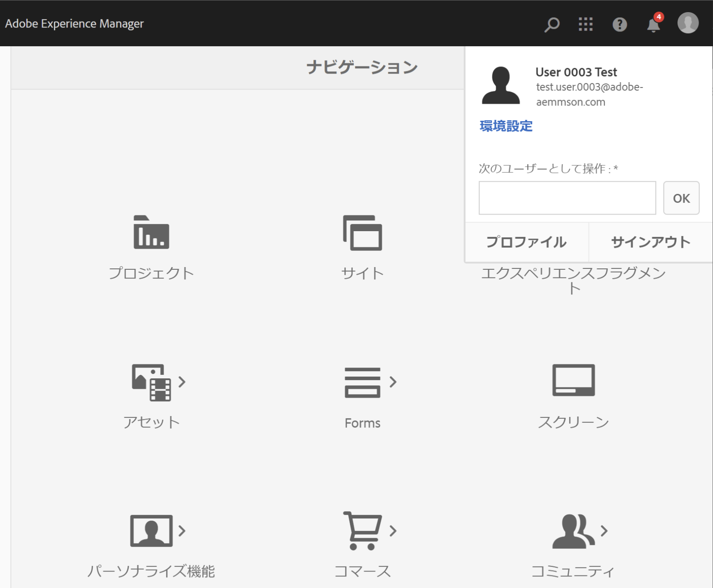This screenshot has width=713, height=588.
Task: Click the アセット label text
Action: coord(151,422)
